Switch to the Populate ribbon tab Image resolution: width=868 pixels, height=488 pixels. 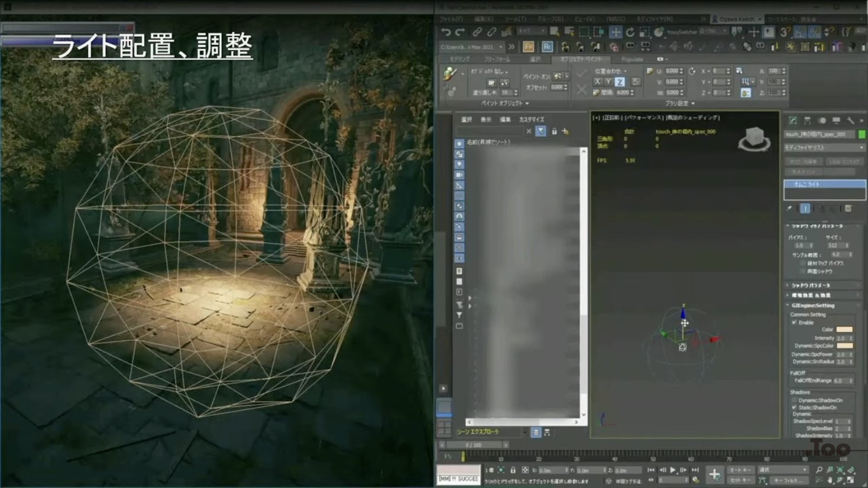click(632, 59)
